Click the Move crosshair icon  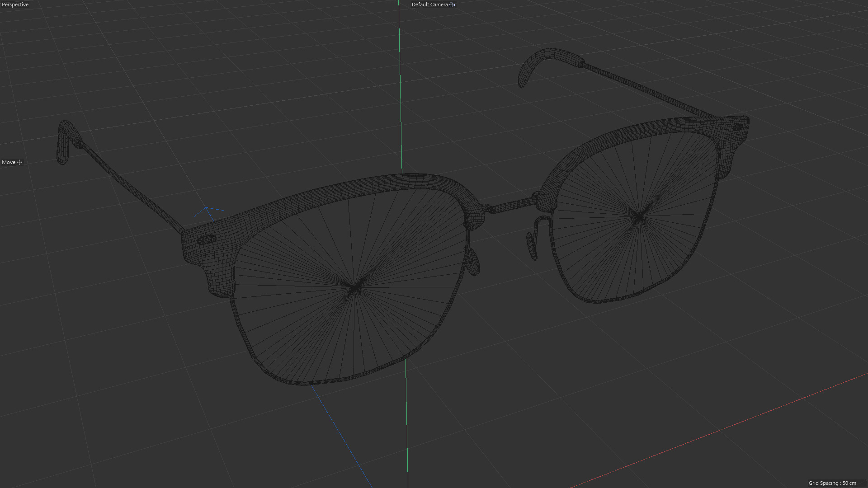[19, 162]
